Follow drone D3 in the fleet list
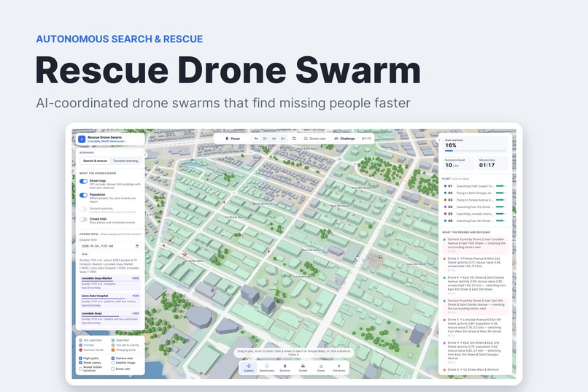 [475, 200]
